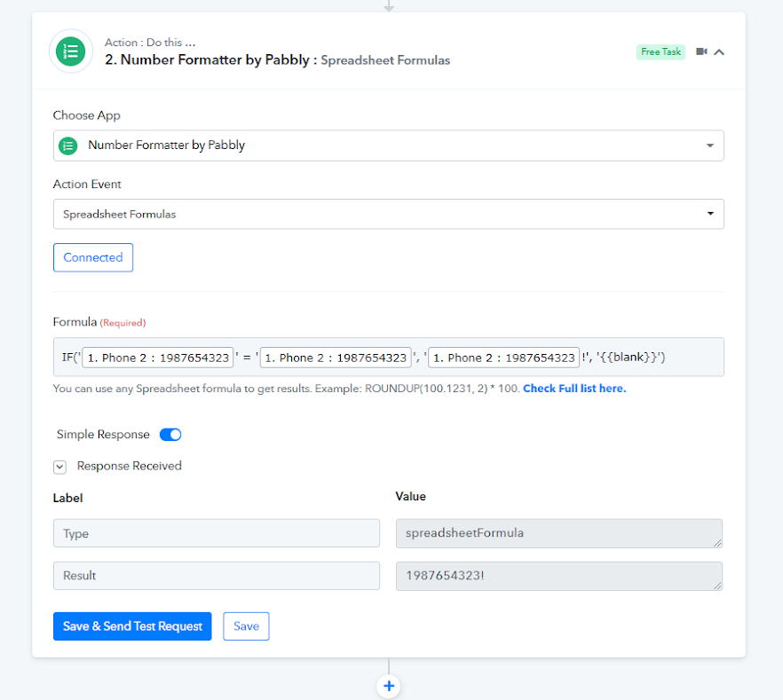Select the first Phone 2 mapped tag
Image resolution: width=783 pixels, height=700 pixels.
click(x=158, y=358)
